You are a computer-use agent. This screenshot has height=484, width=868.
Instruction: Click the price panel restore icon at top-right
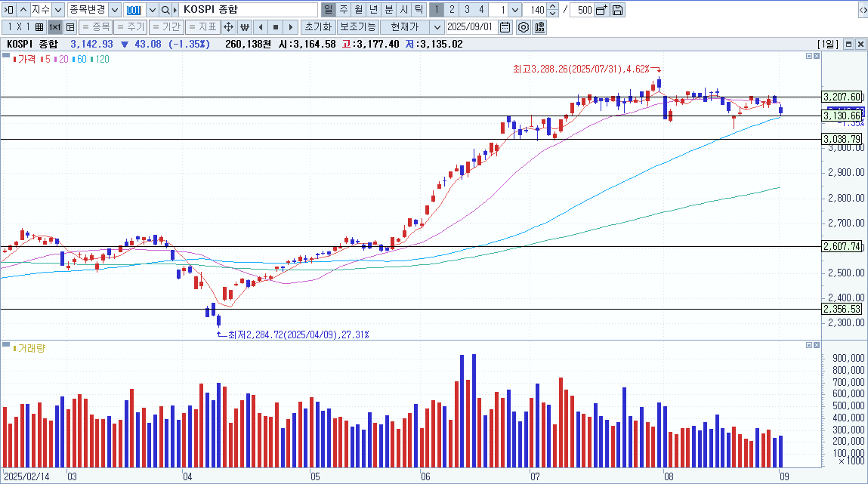tap(809, 56)
